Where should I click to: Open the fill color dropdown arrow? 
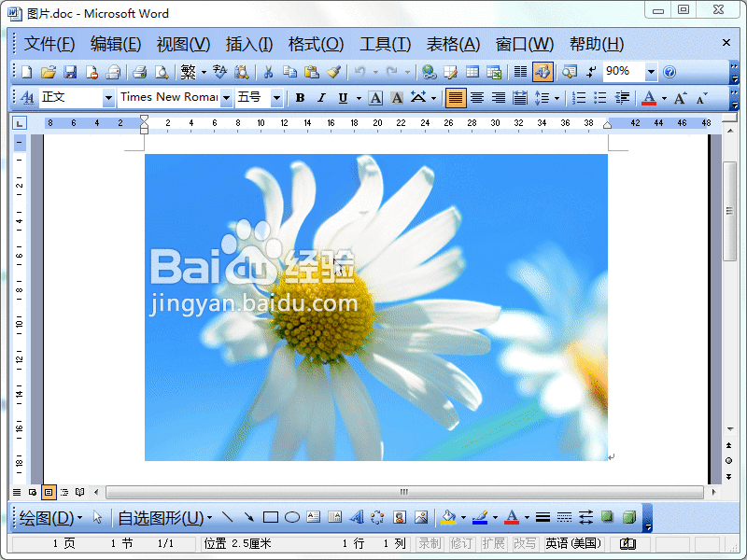coord(463,518)
